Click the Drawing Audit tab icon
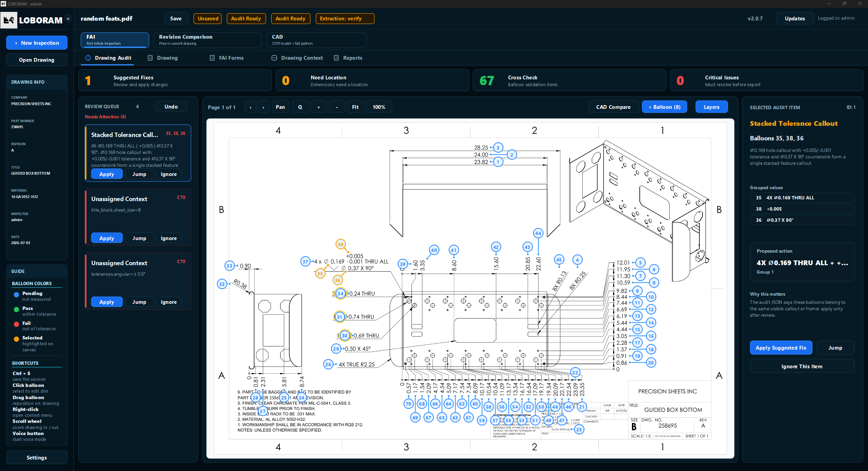Image resolution: width=868 pixels, height=471 pixels. tap(88, 58)
